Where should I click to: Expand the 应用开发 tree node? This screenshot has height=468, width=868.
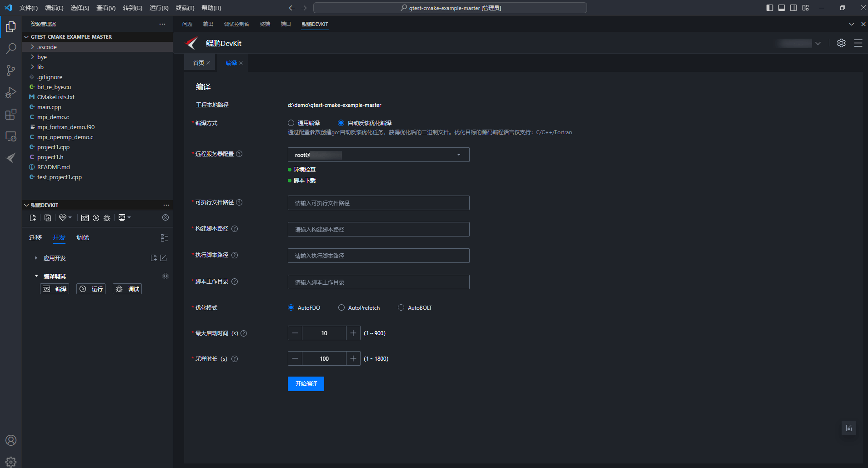(x=36, y=258)
